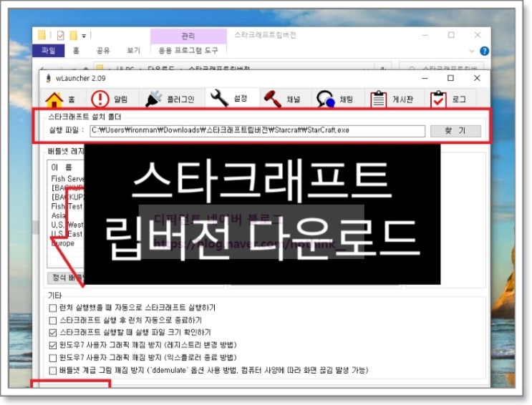532x405 pixels.
Task: Maximize the wLauncher window
Action: click(450, 79)
